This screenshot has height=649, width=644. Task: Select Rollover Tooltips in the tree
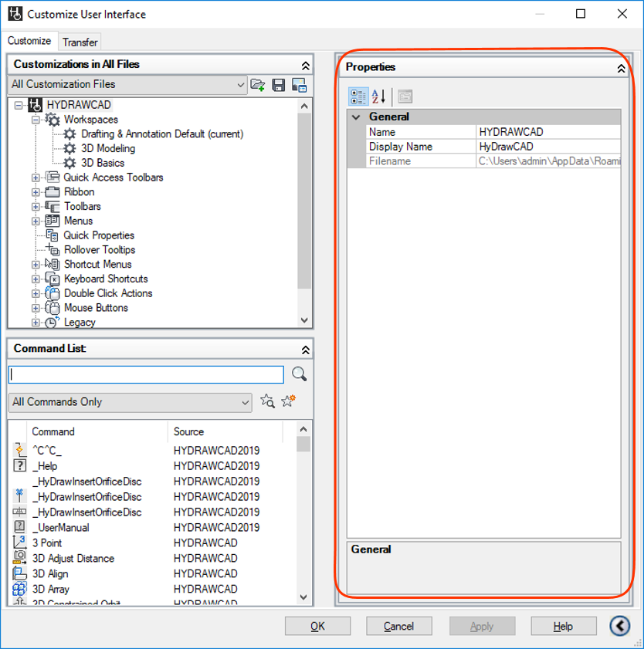(100, 250)
